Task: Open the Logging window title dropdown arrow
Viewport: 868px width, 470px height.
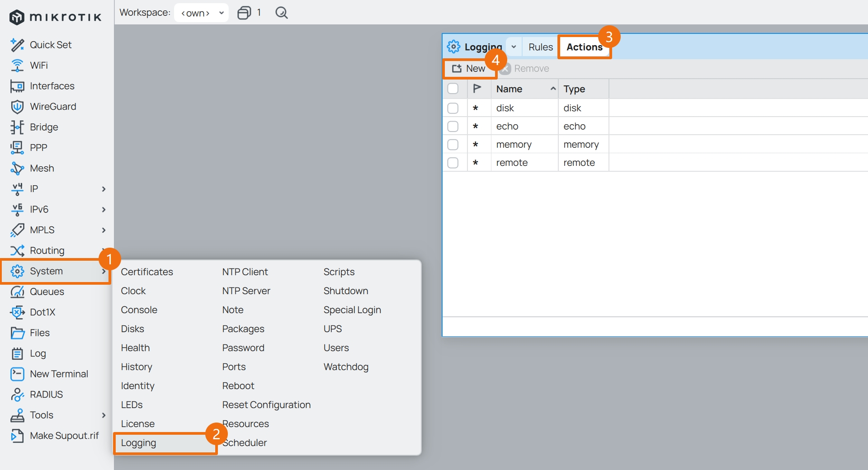Action: [x=514, y=47]
